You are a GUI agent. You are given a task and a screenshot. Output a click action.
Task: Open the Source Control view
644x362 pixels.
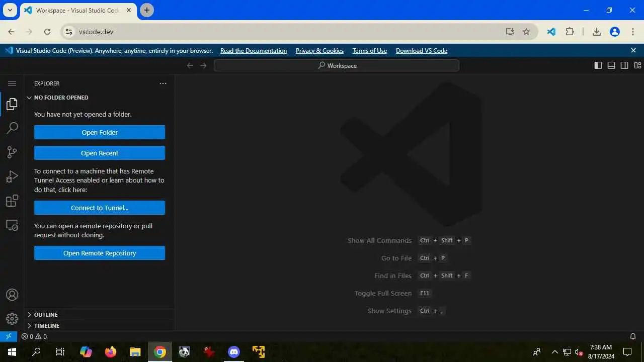point(12,152)
